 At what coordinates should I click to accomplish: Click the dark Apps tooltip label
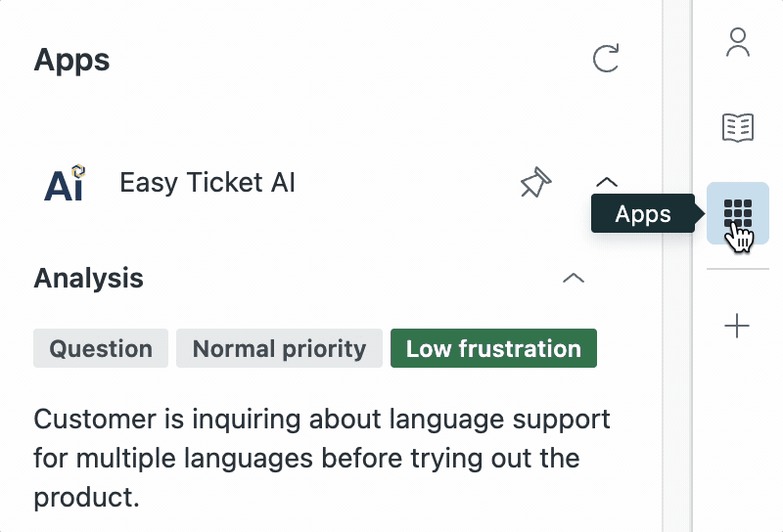pyautogui.click(x=643, y=214)
